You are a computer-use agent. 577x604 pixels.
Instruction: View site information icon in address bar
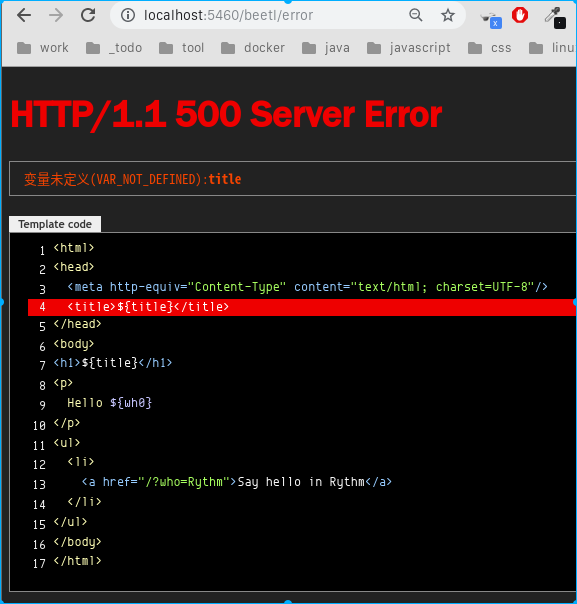128,15
